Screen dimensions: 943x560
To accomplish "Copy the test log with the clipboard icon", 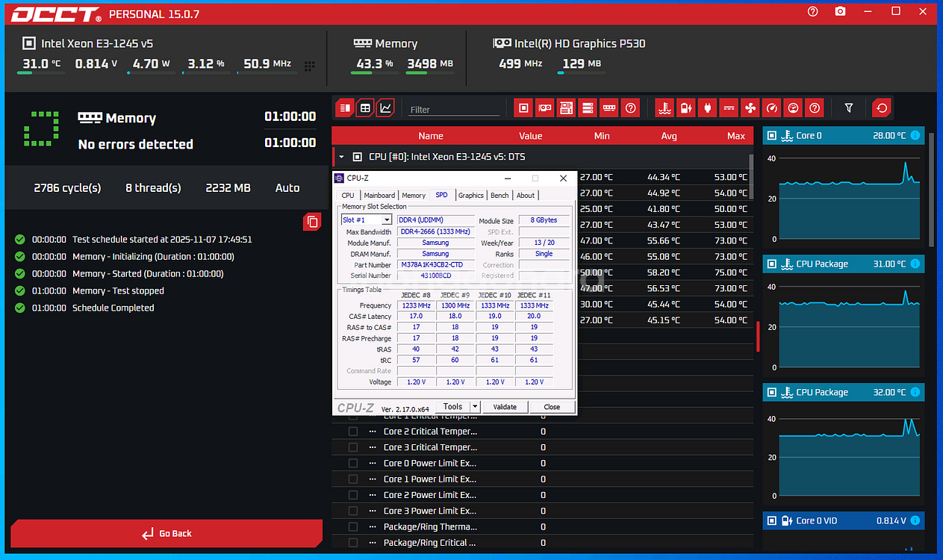I will (312, 222).
